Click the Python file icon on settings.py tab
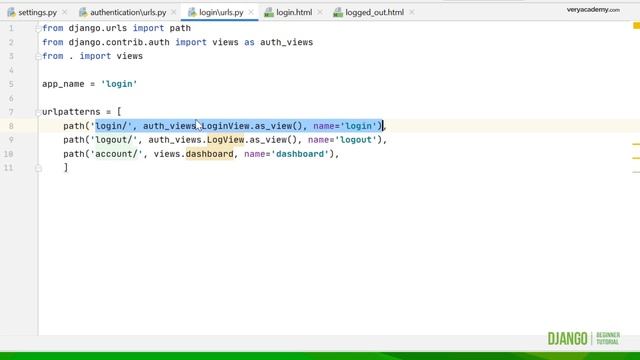This screenshot has width=640, height=360. [x=11, y=13]
